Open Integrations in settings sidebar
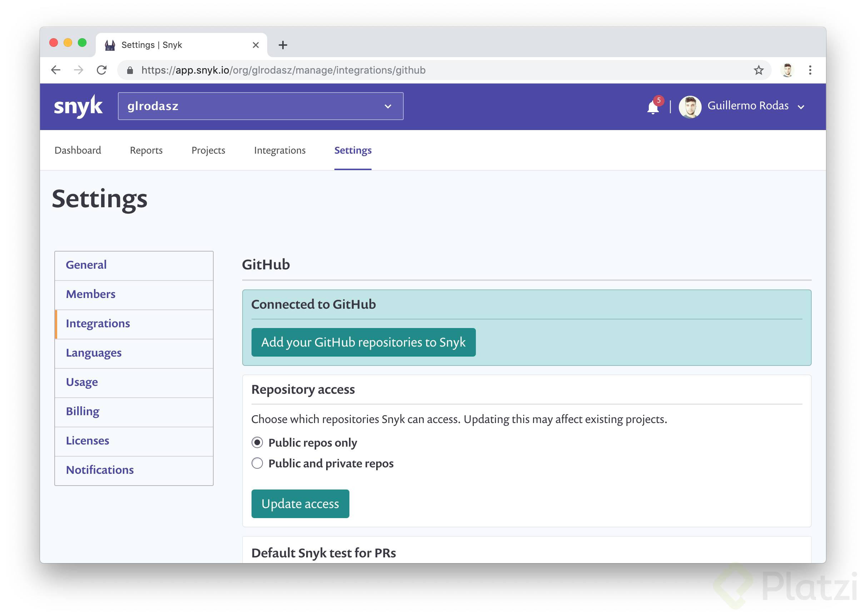This screenshot has width=866, height=616. [134, 324]
